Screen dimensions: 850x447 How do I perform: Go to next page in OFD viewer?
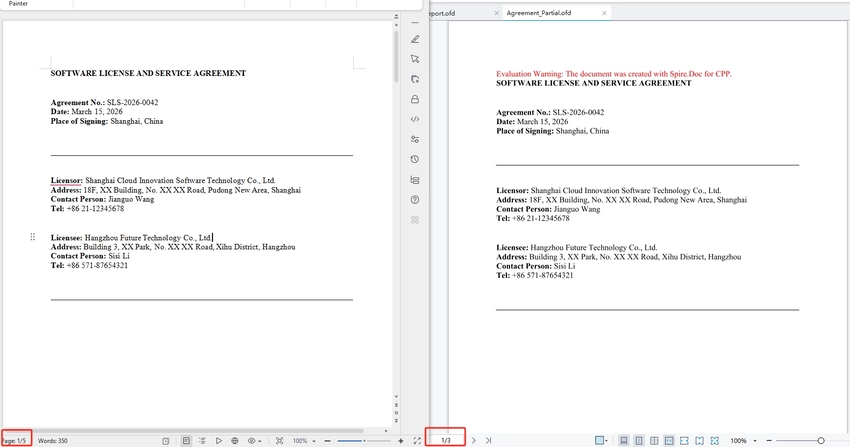(473, 440)
